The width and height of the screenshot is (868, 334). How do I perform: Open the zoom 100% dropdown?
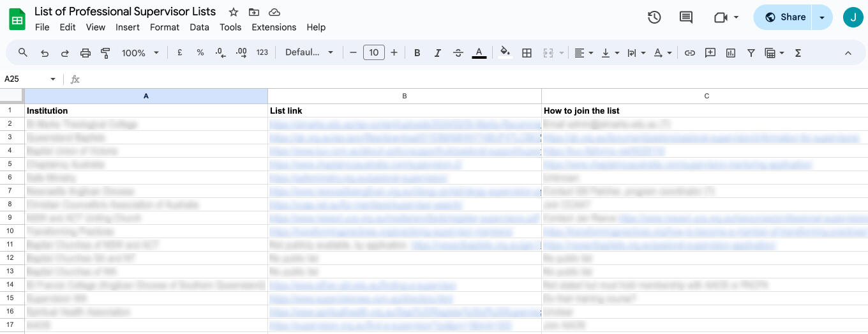[140, 53]
